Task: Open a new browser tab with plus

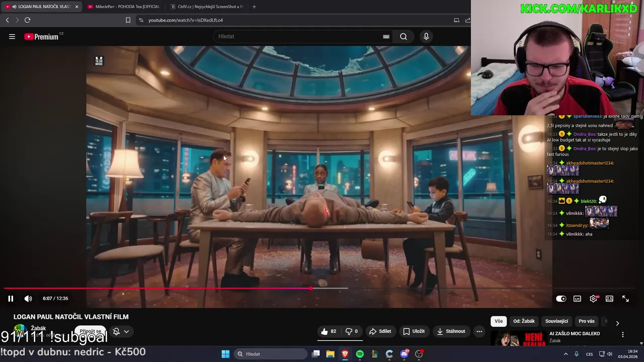Action: pos(254,7)
